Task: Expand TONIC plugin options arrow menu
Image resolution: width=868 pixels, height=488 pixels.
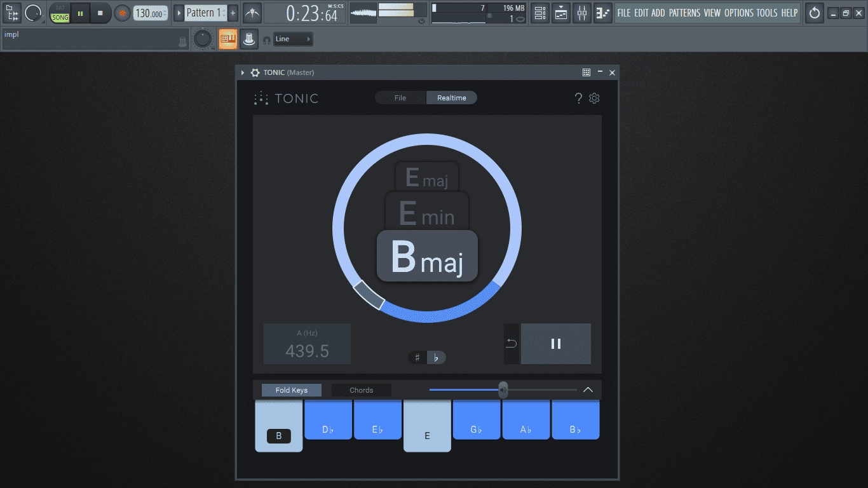Action: pyautogui.click(x=243, y=72)
